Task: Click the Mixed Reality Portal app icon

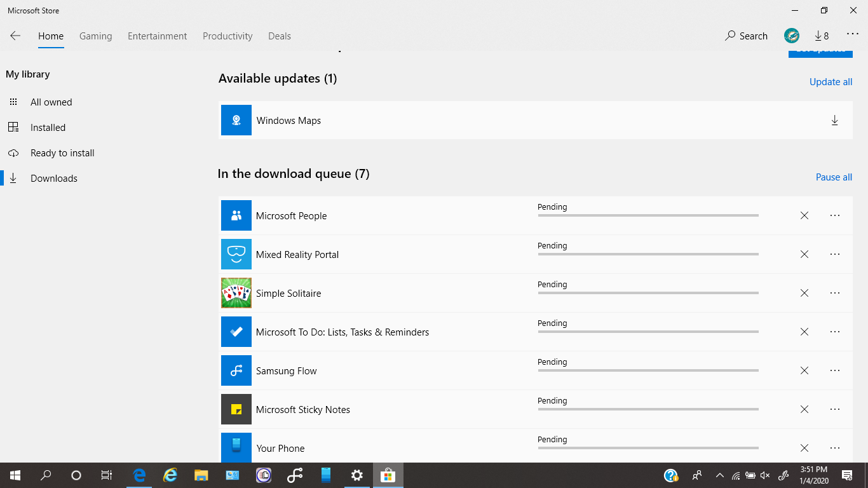Action: (x=236, y=254)
